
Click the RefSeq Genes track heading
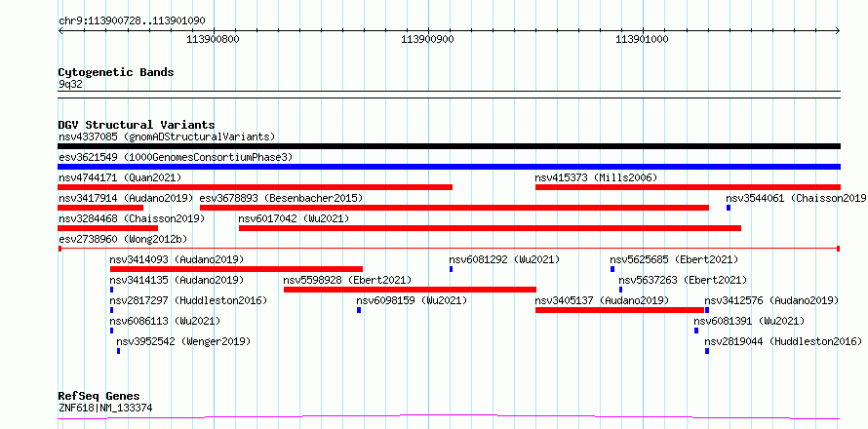[x=99, y=397]
